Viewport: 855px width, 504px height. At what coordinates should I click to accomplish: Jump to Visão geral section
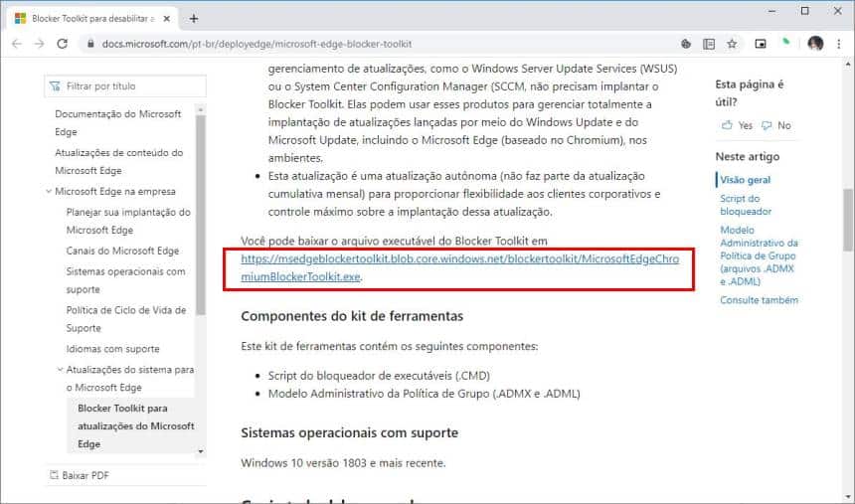point(745,180)
